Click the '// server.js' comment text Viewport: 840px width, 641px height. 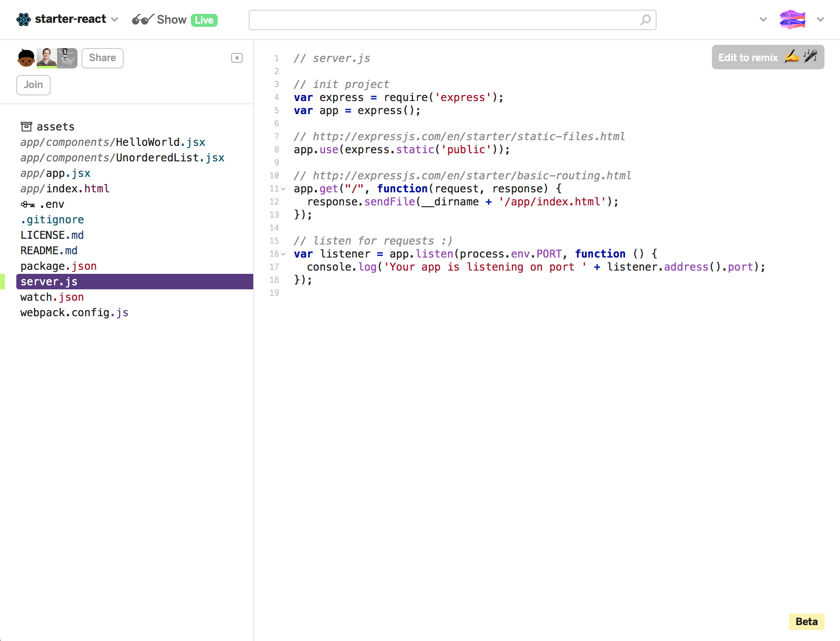point(332,58)
